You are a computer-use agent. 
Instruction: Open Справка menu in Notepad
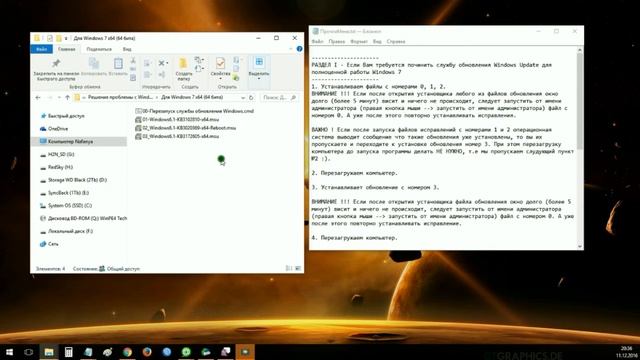pos(396,41)
